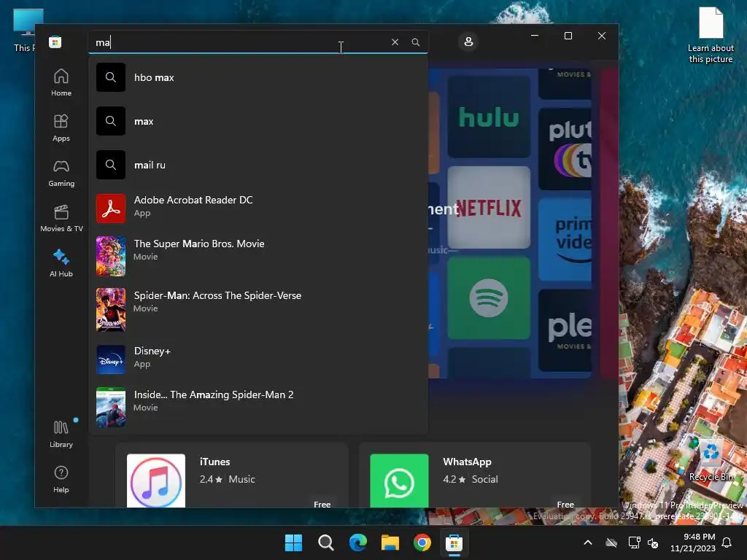Click Microsoft Store taskbar icon
The height and width of the screenshot is (560, 747).
454,542
